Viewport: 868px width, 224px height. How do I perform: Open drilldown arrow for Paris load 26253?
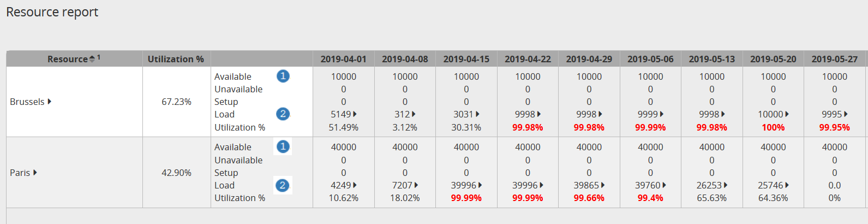point(726,185)
